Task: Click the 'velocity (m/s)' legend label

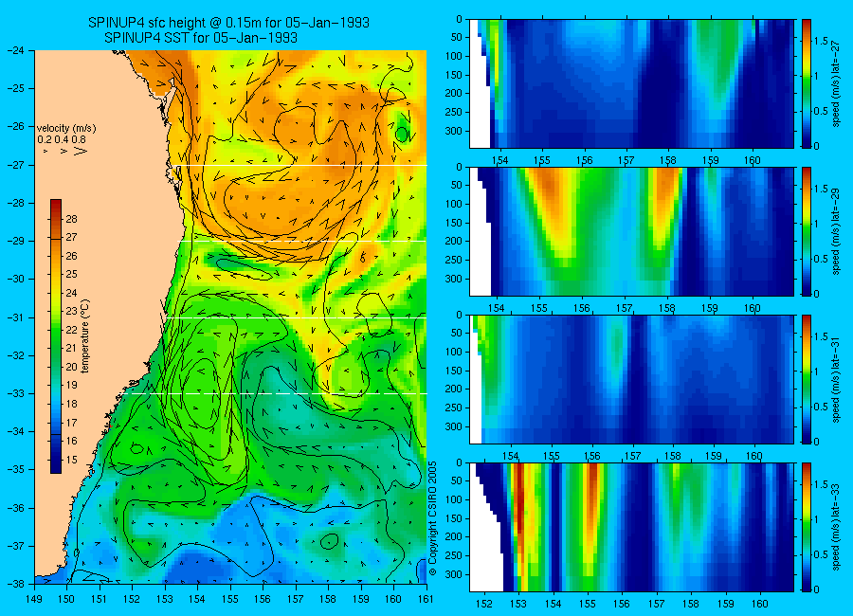Action: point(66,129)
